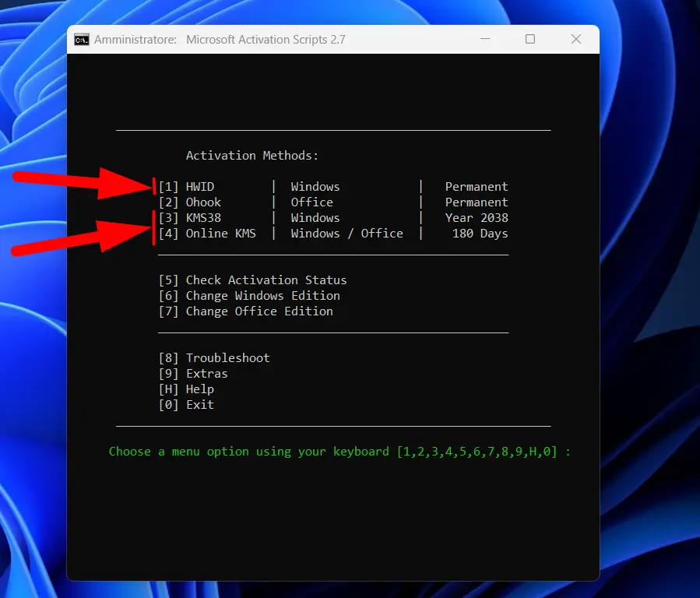Click 'Permanent' in the HWID row

click(x=477, y=187)
